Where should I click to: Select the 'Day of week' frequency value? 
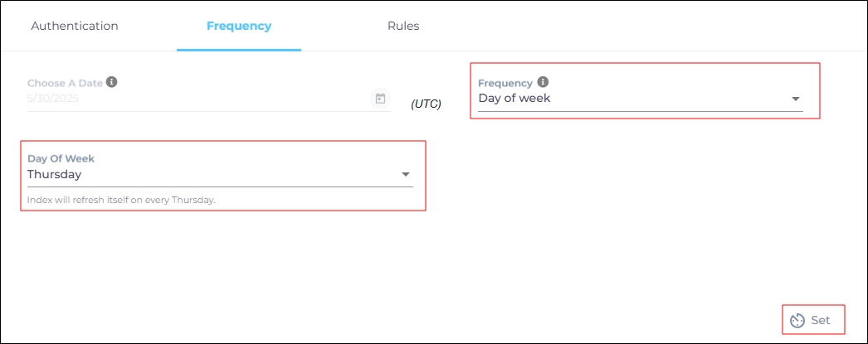(514, 99)
